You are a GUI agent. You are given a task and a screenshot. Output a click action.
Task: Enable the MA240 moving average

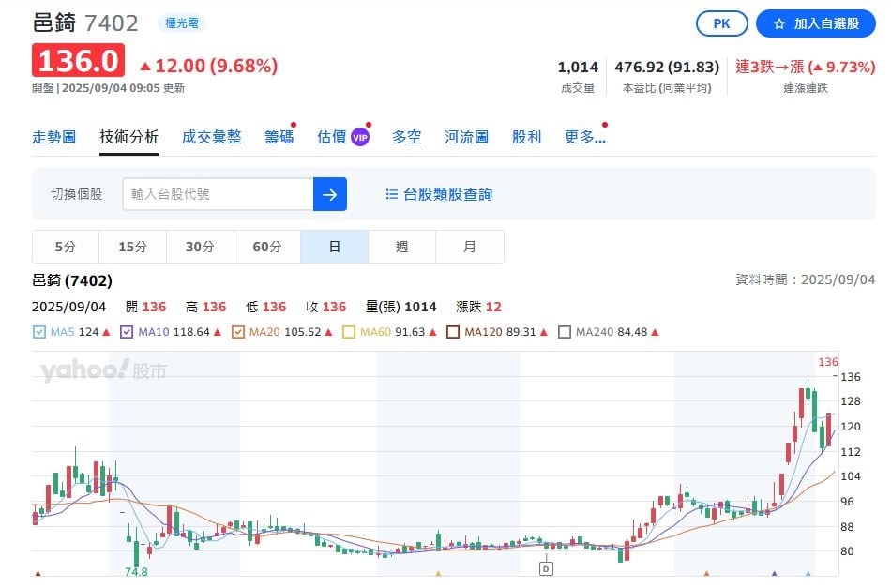click(564, 331)
